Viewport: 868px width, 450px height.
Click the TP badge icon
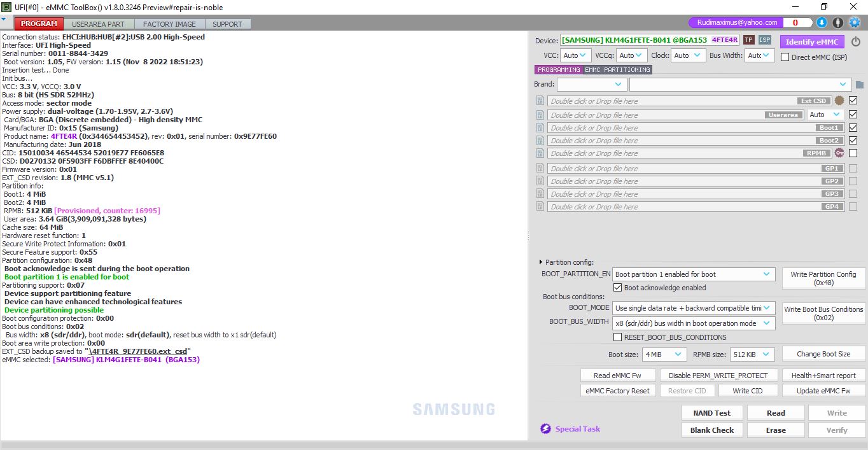[x=749, y=40]
